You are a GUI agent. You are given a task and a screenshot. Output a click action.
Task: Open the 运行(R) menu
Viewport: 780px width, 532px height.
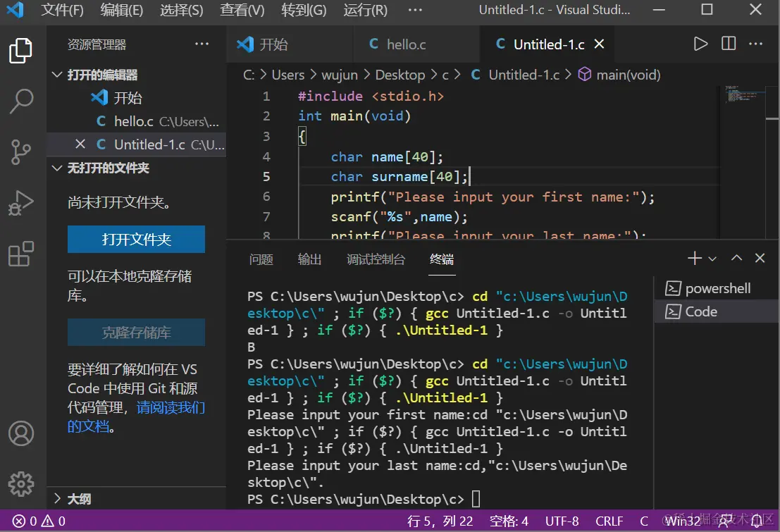365,10
